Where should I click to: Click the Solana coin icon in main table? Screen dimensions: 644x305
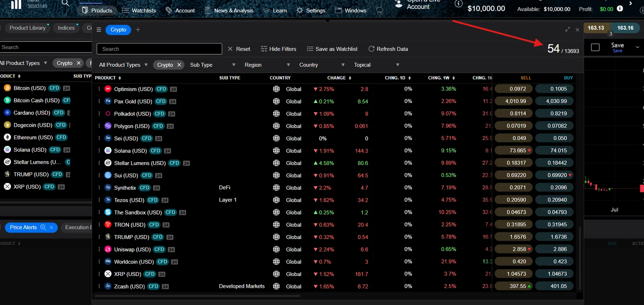[x=108, y=150]
